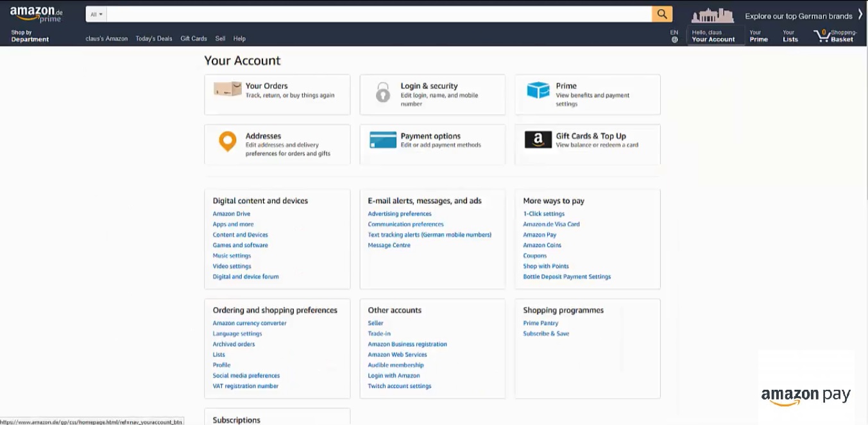Open Today's Deals in navigation bar
This screenshot has height=425, width=868.
click(154, 38)
